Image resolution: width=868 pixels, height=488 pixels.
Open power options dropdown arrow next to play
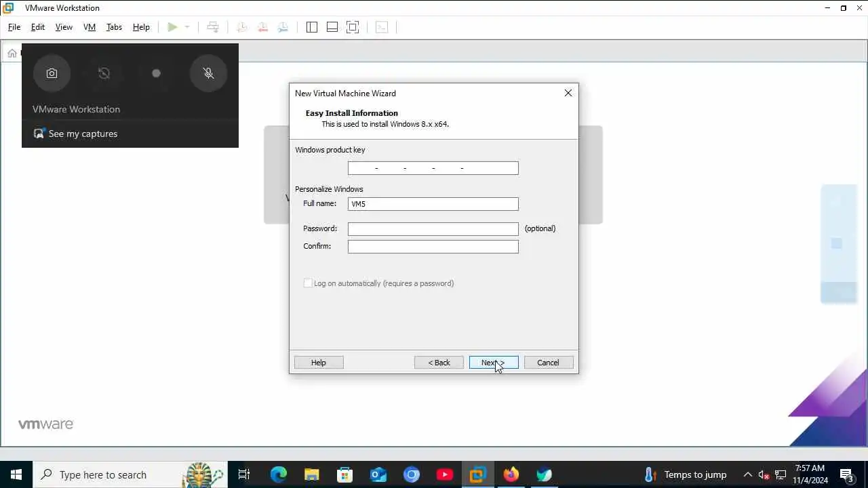pos(187,27)
